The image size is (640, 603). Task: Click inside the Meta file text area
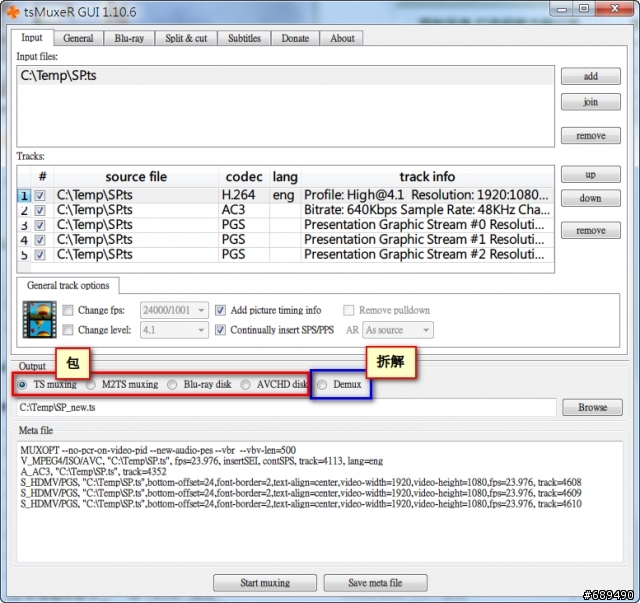point(320,502)
